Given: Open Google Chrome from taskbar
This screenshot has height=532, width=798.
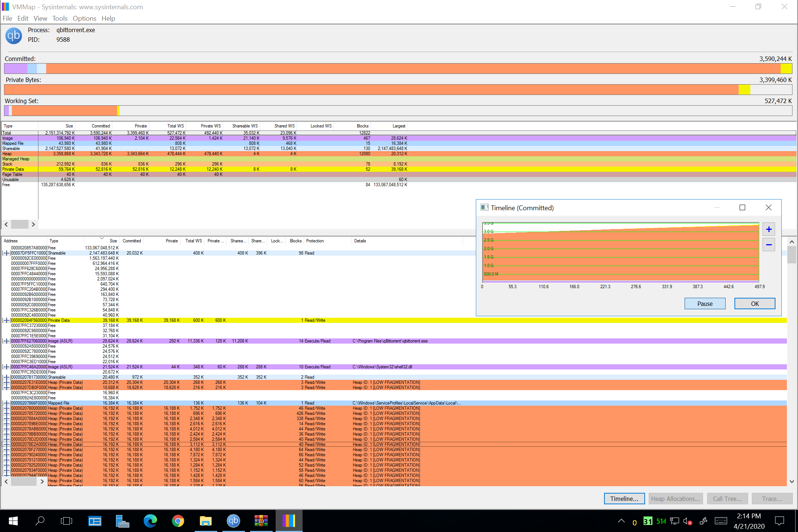Looking at the screenshot, I should click(178, 521).
